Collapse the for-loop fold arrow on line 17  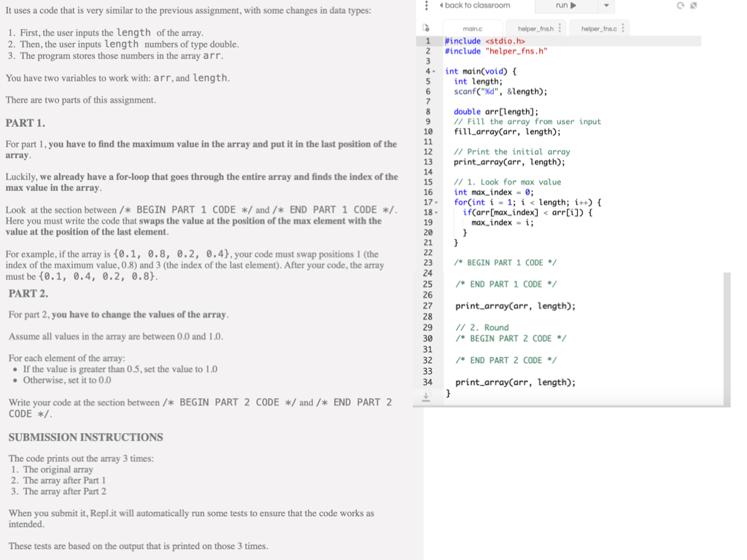point(436,201)
